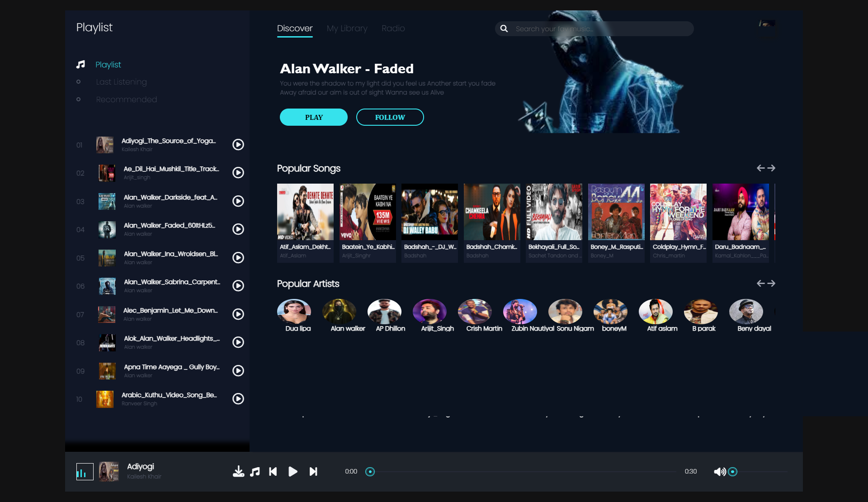Select artist boneyM
Viewport: 868px width, 502px height.
click(610, 311)
